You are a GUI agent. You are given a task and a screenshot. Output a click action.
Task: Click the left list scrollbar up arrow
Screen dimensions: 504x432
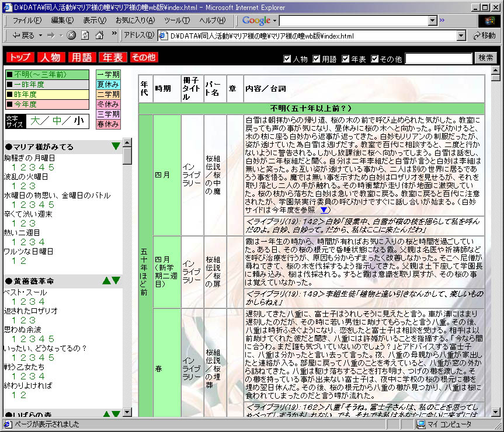tap(127, 142)
